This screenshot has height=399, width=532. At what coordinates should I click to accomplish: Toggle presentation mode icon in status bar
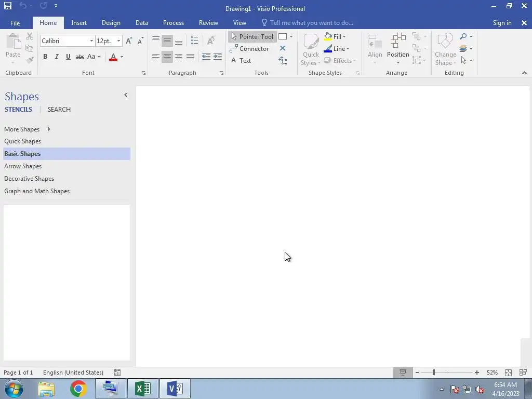[x=403, y=373]
